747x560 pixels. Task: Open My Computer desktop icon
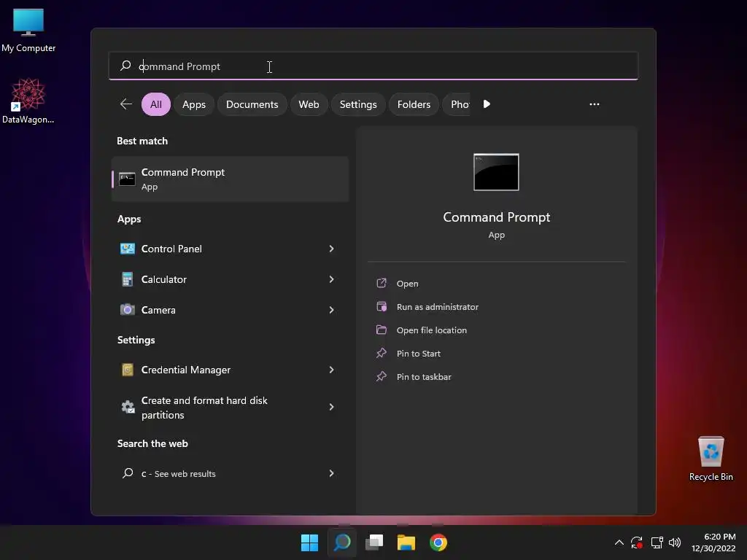pos(28,29)
